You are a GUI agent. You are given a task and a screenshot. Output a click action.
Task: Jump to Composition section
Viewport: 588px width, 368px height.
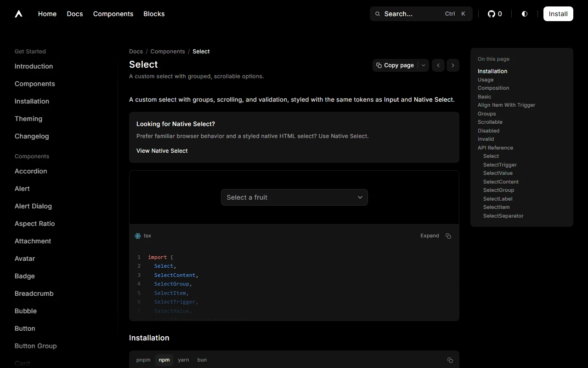(x=493, y=88)
